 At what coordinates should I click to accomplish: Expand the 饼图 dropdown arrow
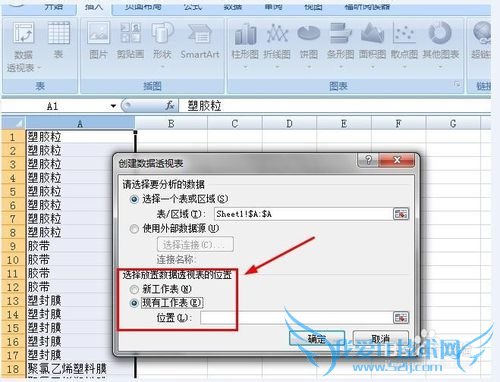[x=309, y=67]
